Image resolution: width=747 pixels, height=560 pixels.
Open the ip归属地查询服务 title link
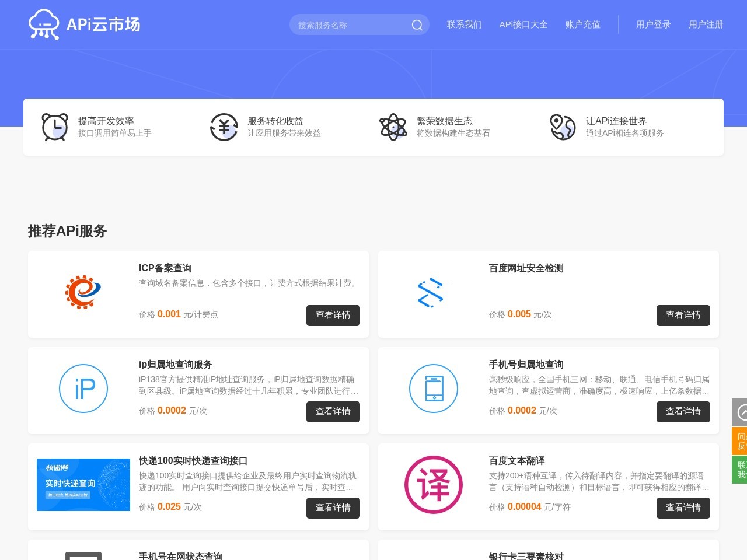point(175,365)
